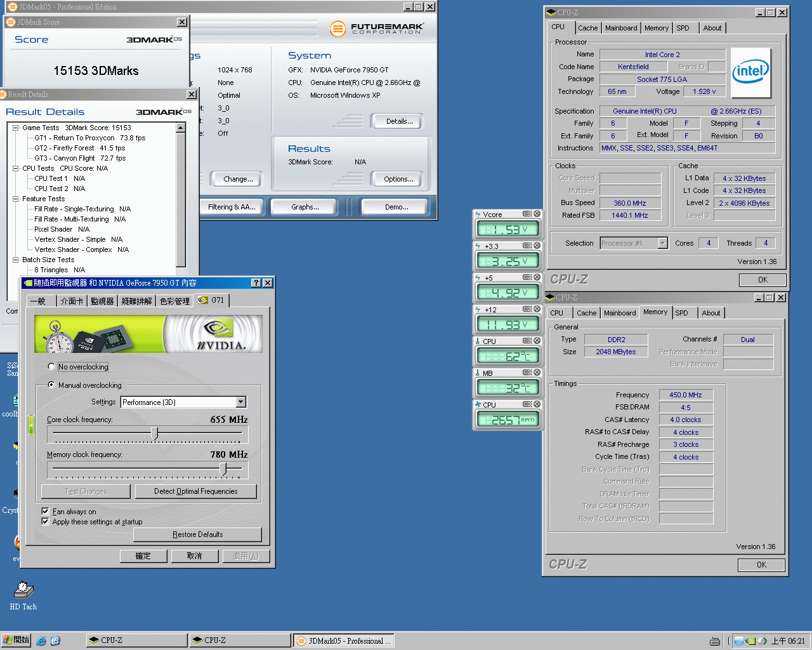Select GT1 - Return To Proxycon row
The image size is (812, 650).
tap(89, 138)
